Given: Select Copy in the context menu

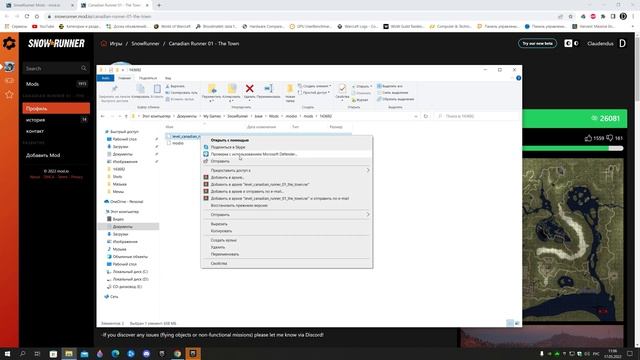Looking at the screenshot, I should click(x=287, y=231).
